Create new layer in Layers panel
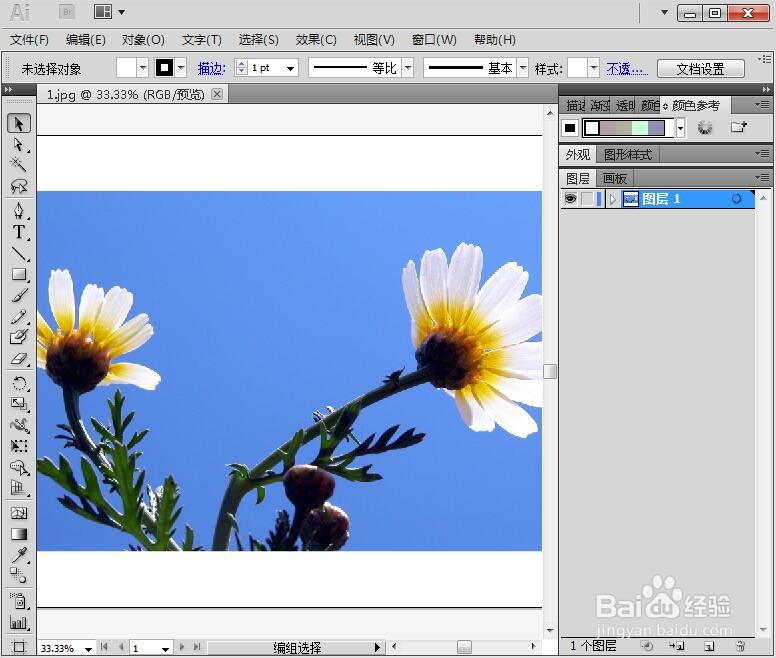 (709, 646)
